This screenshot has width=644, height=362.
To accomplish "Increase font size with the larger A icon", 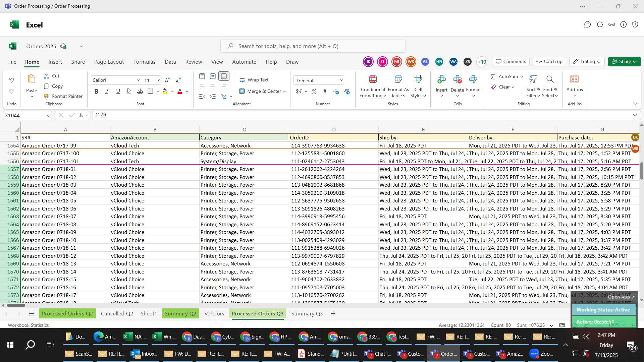I will click(x=167, y=80).
